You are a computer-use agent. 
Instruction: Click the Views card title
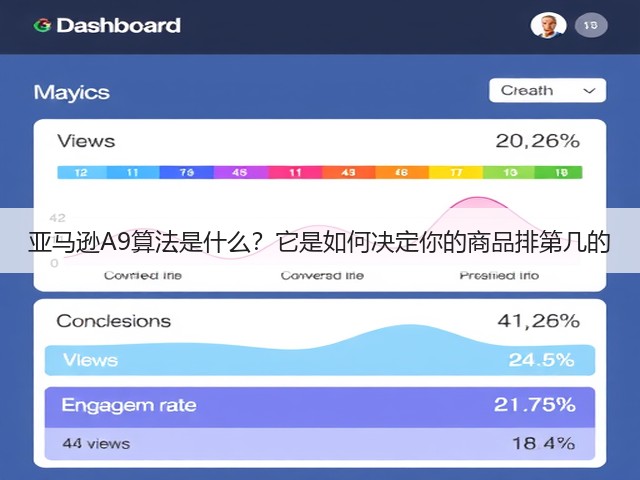pyautogui.click(x=86, y=141)
